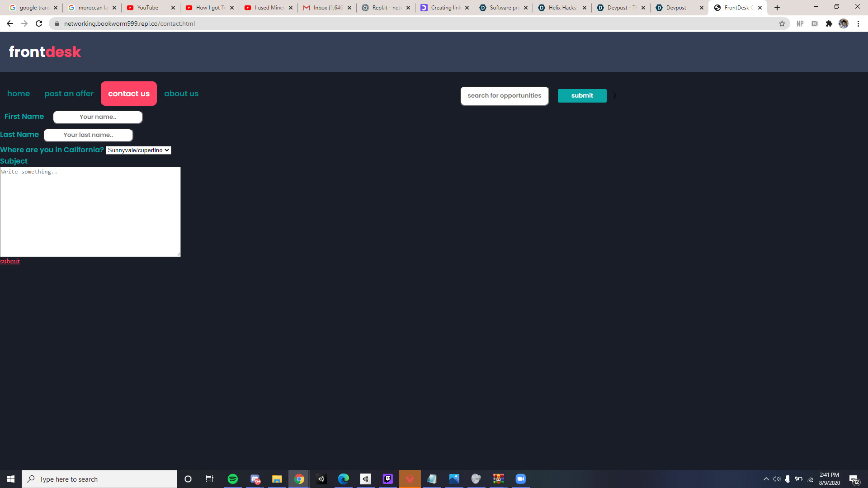Click the search for opportunities box
868x488 pixels.
tap(504, 96)
